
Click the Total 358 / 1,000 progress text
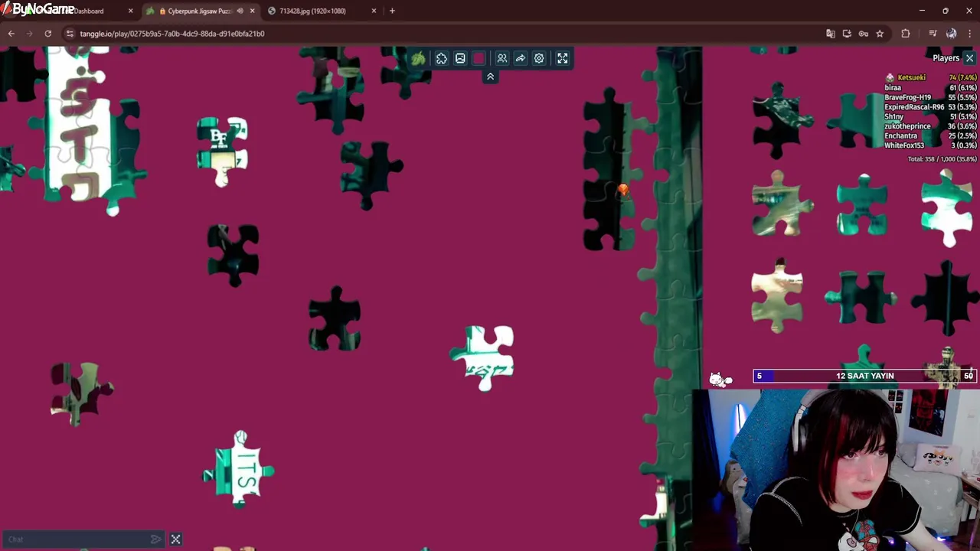pos(942,159)
